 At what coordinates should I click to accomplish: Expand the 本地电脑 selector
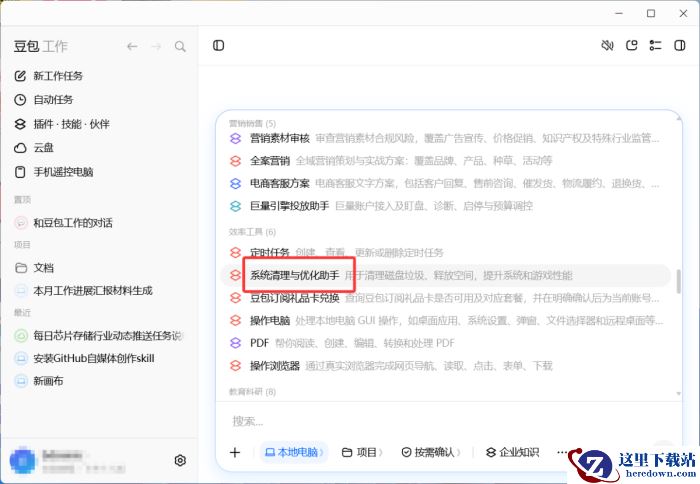click(294, 452)
